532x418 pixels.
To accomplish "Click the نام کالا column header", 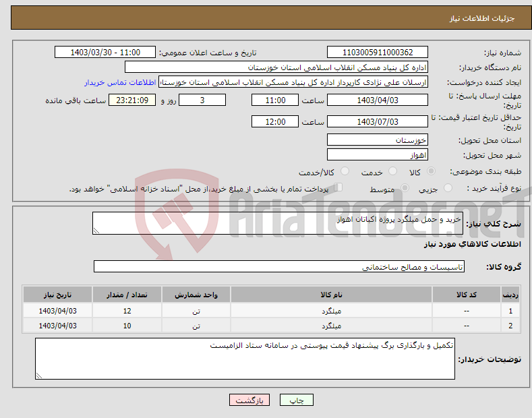I will [331, 295].
